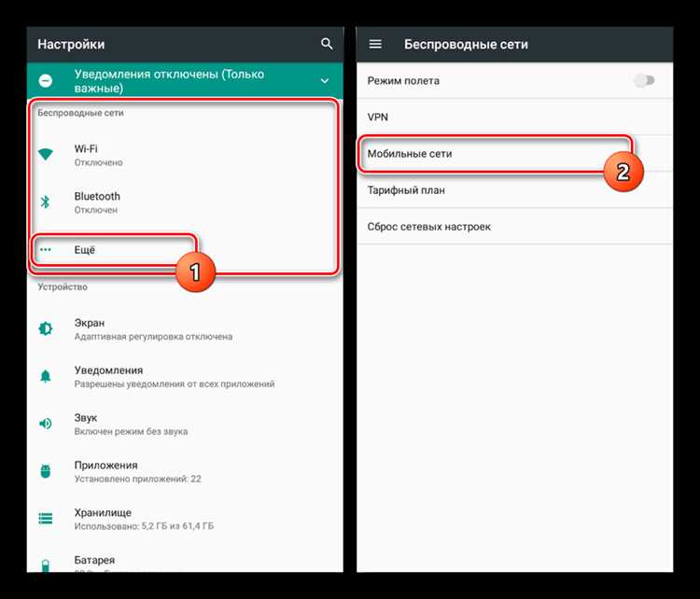Open Тарифный план item

pyautogui.click(x=513, y=190)
